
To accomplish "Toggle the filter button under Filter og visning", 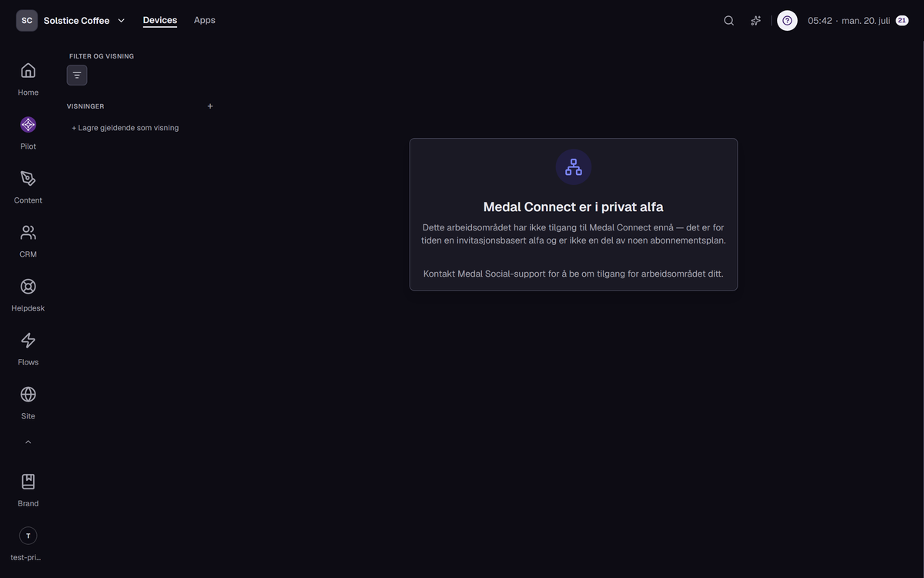I will click(x=77, y=75).
